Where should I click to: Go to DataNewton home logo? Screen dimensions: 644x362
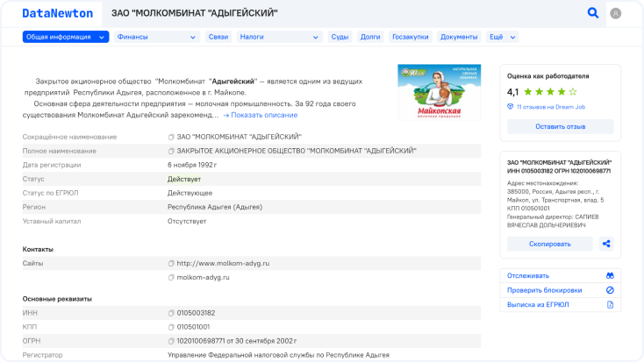tap(58, 13)
